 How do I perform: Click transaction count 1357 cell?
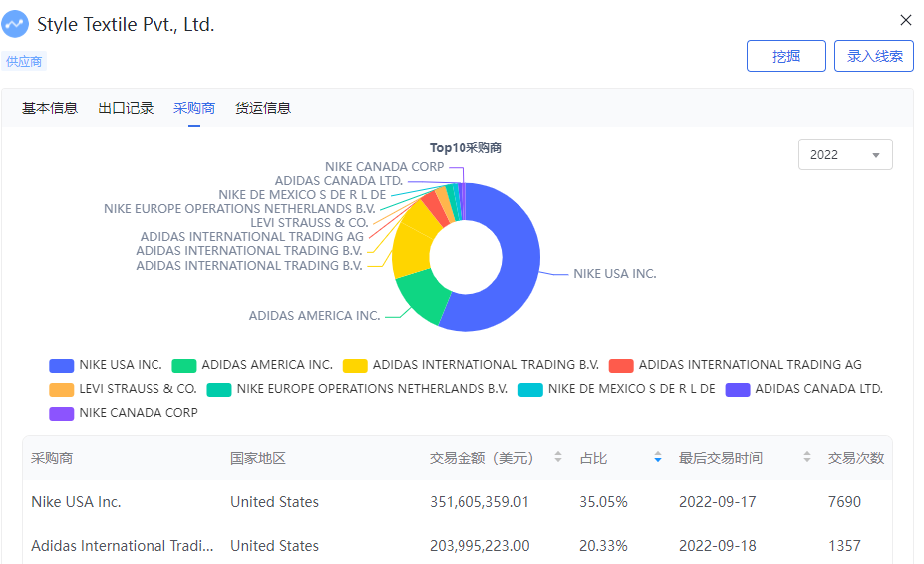point(844,546)
